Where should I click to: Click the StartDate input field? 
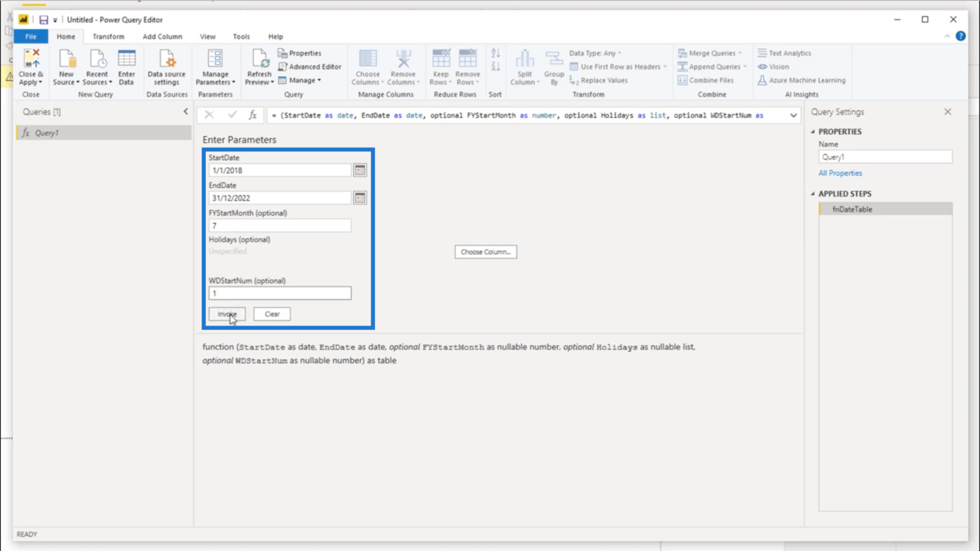click(280, 170)
